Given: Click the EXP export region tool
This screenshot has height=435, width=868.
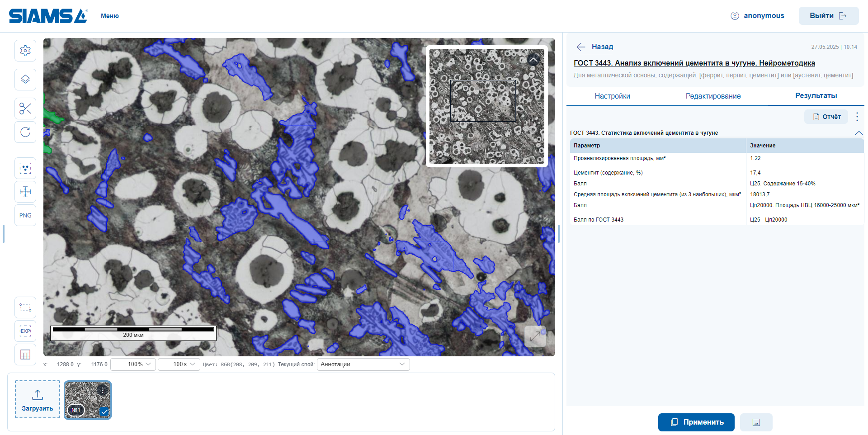Looking at the screenshot, I should point(25,331).
